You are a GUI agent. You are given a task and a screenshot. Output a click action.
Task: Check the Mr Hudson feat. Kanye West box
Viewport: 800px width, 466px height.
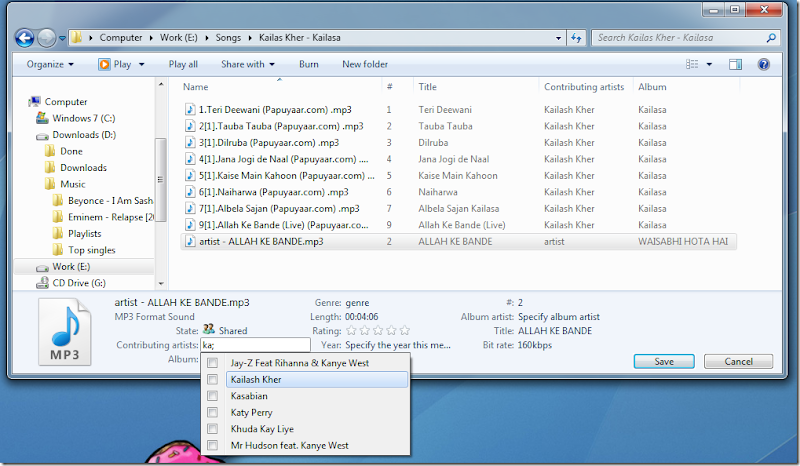coord(212,445)
